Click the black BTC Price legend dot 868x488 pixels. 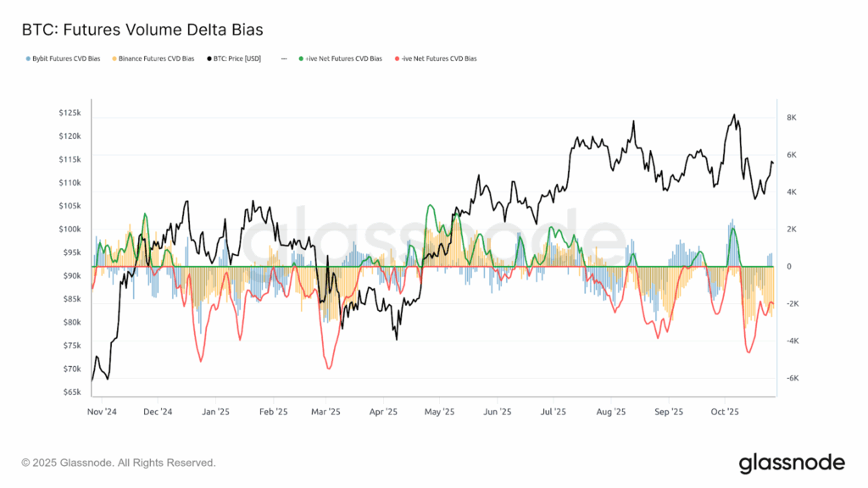point(209,59)
